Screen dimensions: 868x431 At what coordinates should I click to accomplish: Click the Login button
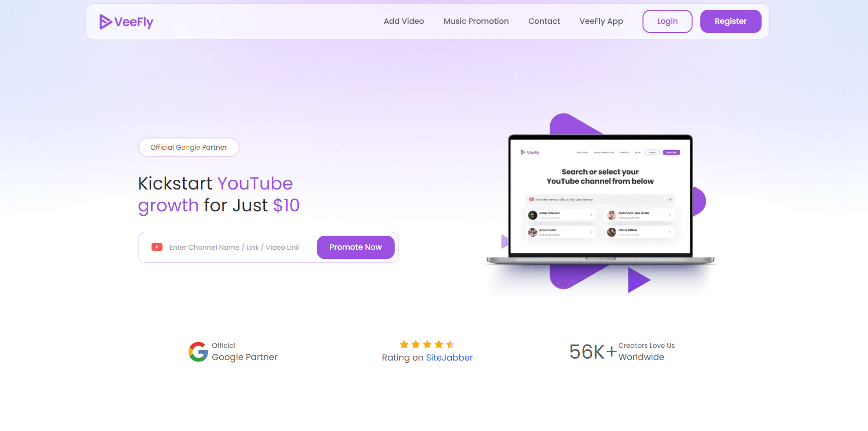click(667, 21)
